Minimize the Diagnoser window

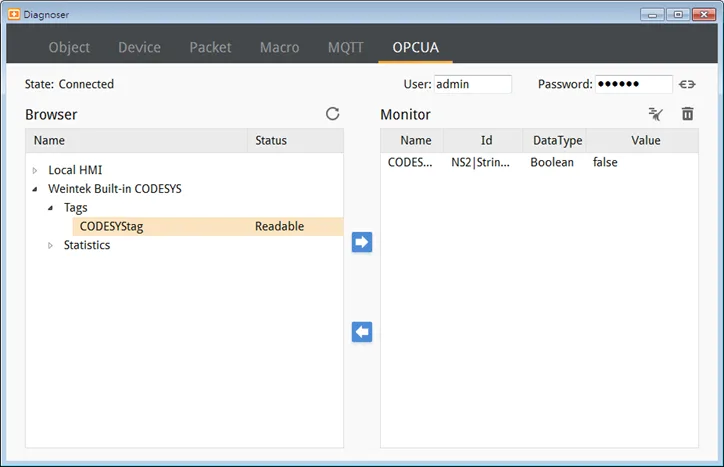pyautogui.click(x=652, y=15)
